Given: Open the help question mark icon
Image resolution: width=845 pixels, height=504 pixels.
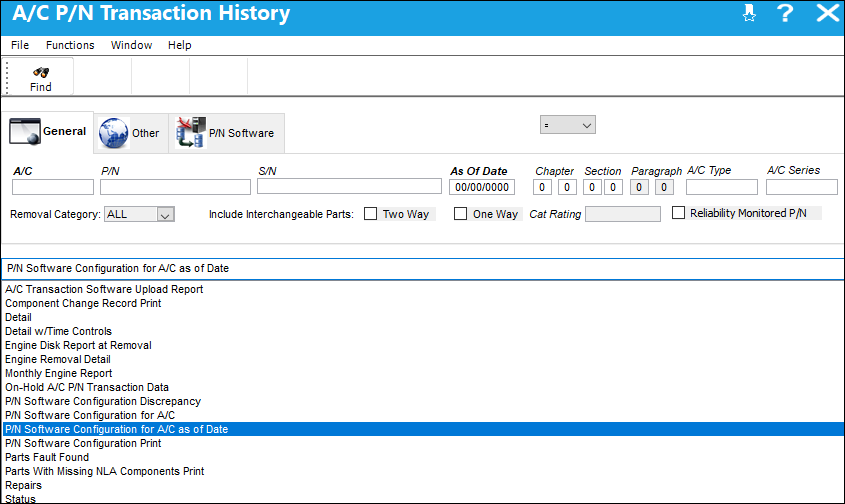Looking at the screenshot, I should click(785, 13).
